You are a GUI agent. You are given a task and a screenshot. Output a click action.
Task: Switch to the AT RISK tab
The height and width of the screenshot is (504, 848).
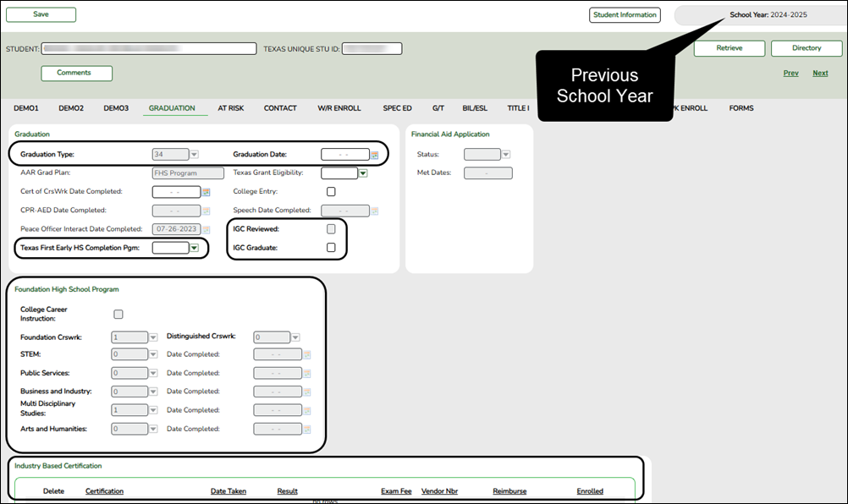coord(231,107)
